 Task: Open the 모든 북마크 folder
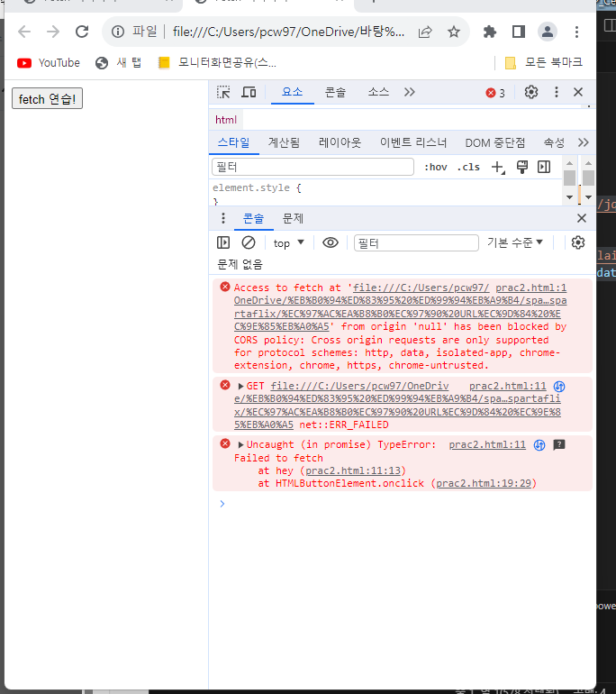tap(544, 63)
